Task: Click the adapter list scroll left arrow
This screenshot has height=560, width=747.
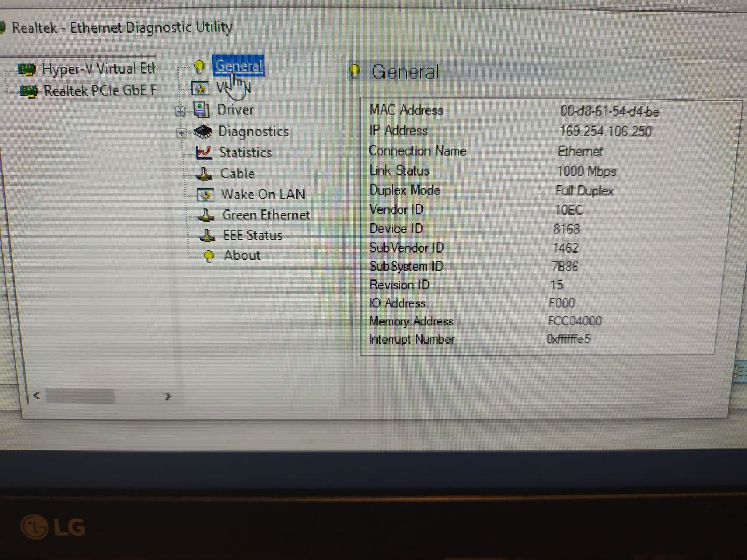Action: pyautogui.click(x=36, y=396)
